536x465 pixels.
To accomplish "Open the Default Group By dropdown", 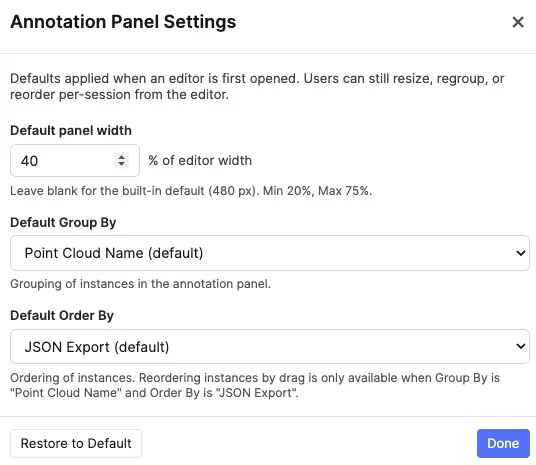I will click(270, 253).
